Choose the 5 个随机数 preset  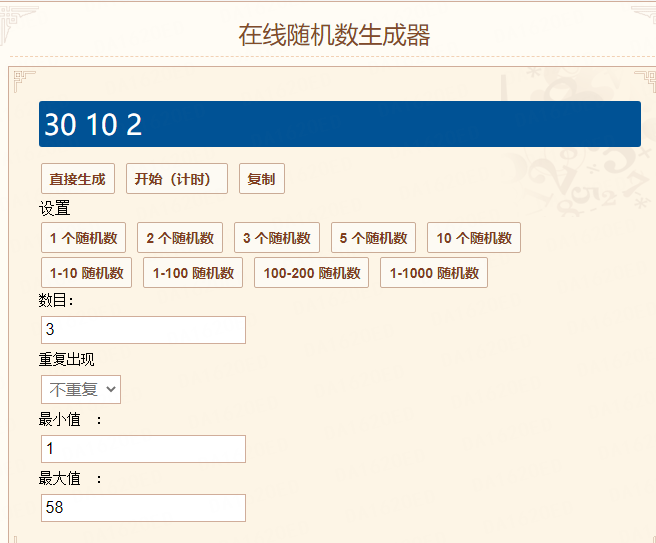click(373, 238)
